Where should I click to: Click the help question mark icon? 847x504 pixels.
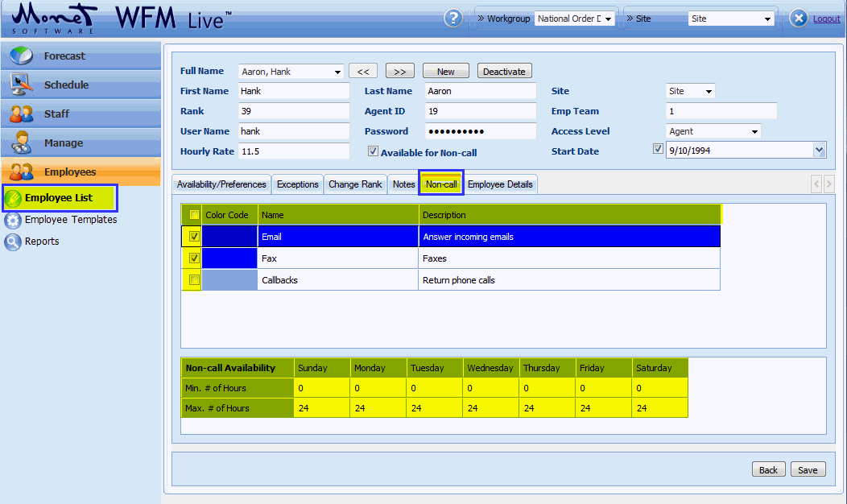tap(453, 19)
